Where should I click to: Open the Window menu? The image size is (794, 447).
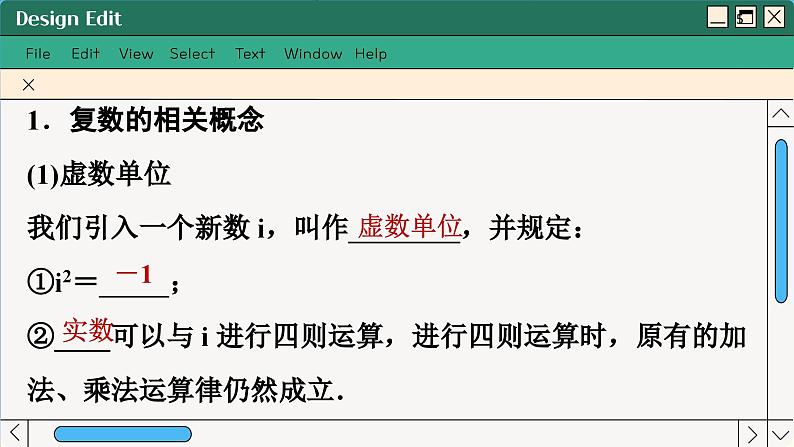(312, 54)
